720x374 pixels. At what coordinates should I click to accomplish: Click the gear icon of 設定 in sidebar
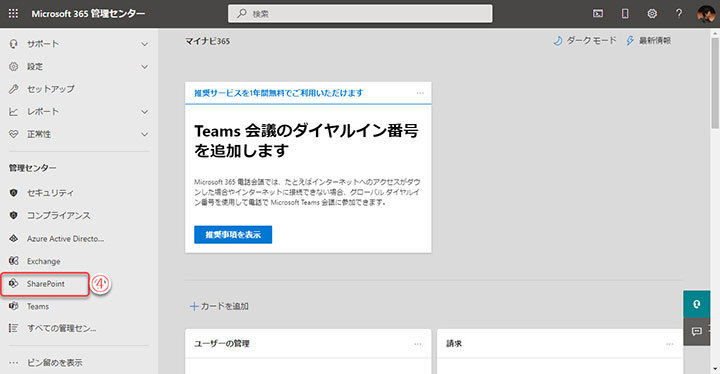pyautogui.click(x=13, y=66)
